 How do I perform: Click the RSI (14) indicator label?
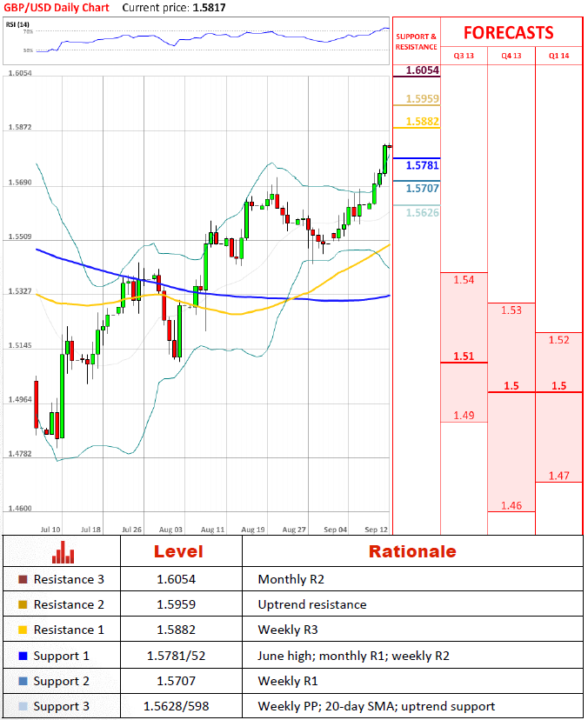[17, 24]
